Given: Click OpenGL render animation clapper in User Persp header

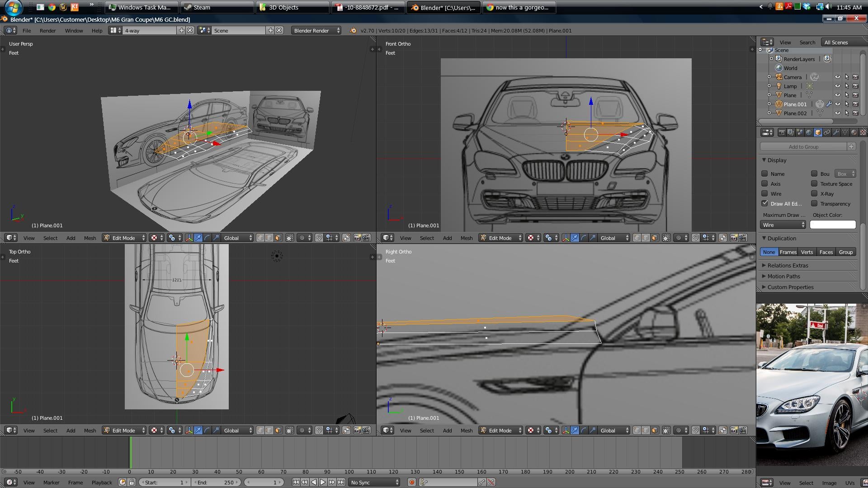Looking at the screenshot, I should [x=366, y=238].
